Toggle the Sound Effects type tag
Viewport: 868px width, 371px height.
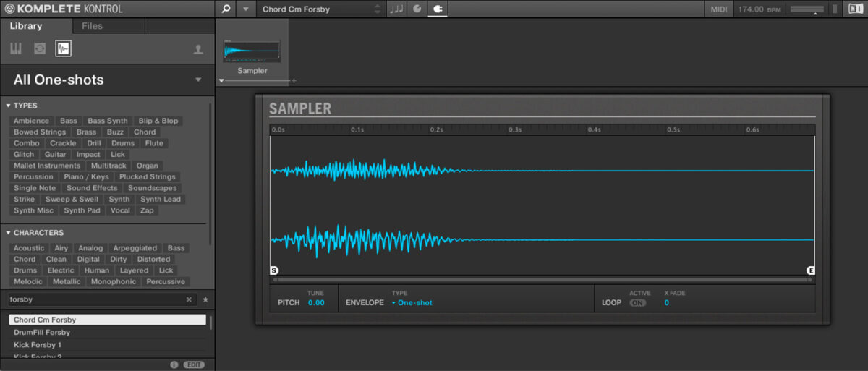(92, 188)
